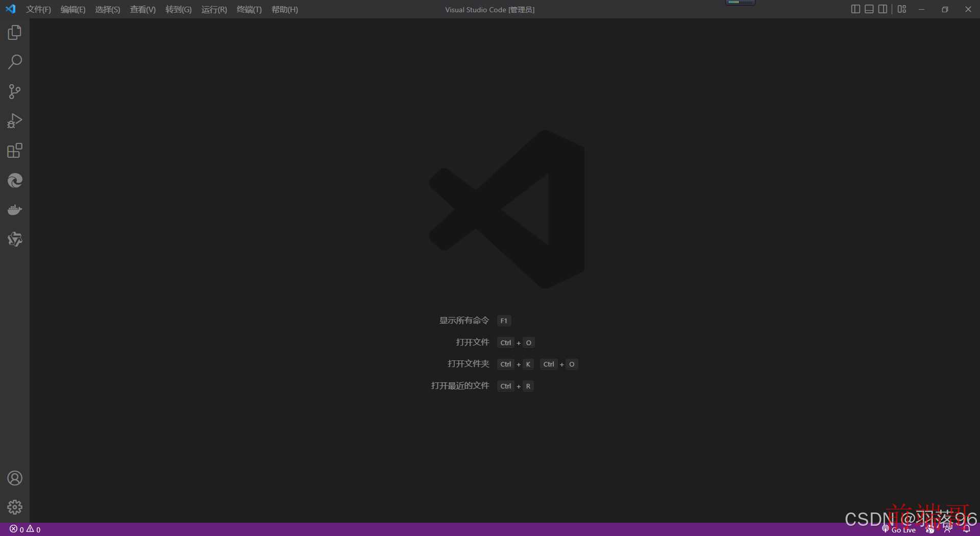Viewport: 980px width, 536px height.
Task: Open the Extensions view
Action: pos(15,151)
